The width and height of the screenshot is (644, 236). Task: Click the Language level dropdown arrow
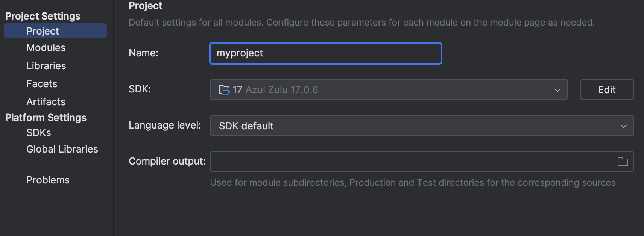coord(623,126)
